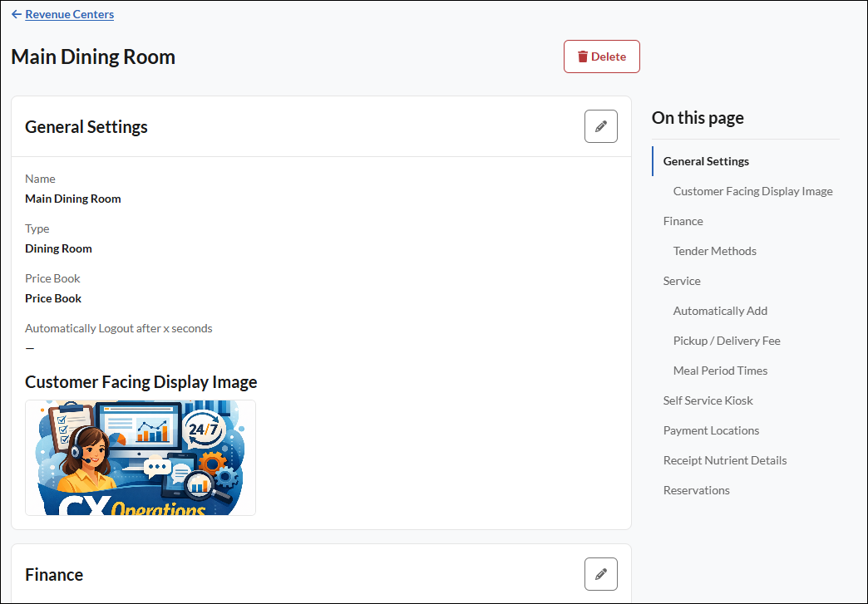Image resolution: width=868 pixels, height=604 pixels.
Task: Go to Customer Facing Display Image in sidebar
Action: pos(753,191)
